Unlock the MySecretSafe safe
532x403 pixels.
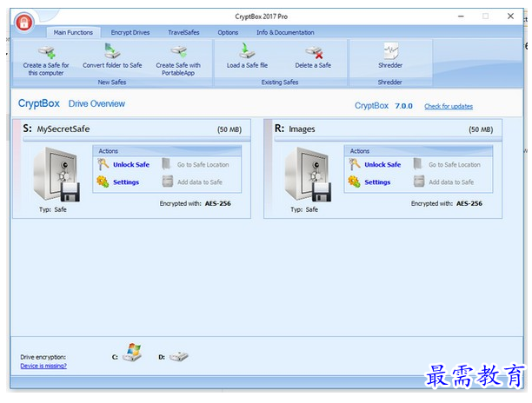pos(130,164)
